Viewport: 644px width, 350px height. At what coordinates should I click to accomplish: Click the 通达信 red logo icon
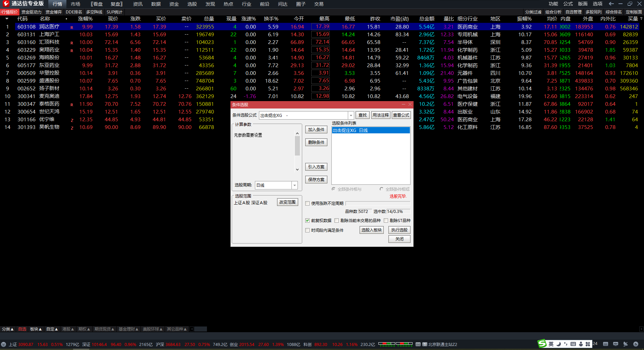6,4
